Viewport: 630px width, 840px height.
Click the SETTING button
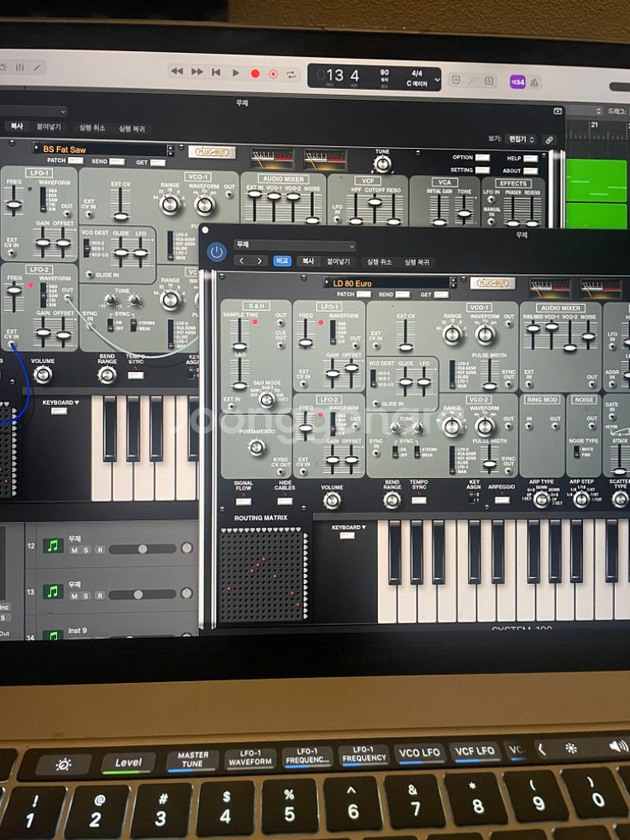click(x=483, y=171)
